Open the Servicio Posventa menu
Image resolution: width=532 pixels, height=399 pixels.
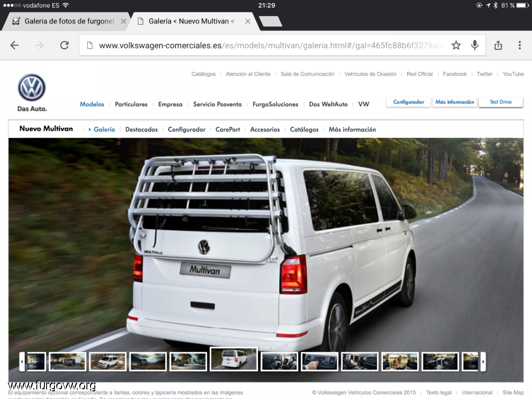[217, 104]
